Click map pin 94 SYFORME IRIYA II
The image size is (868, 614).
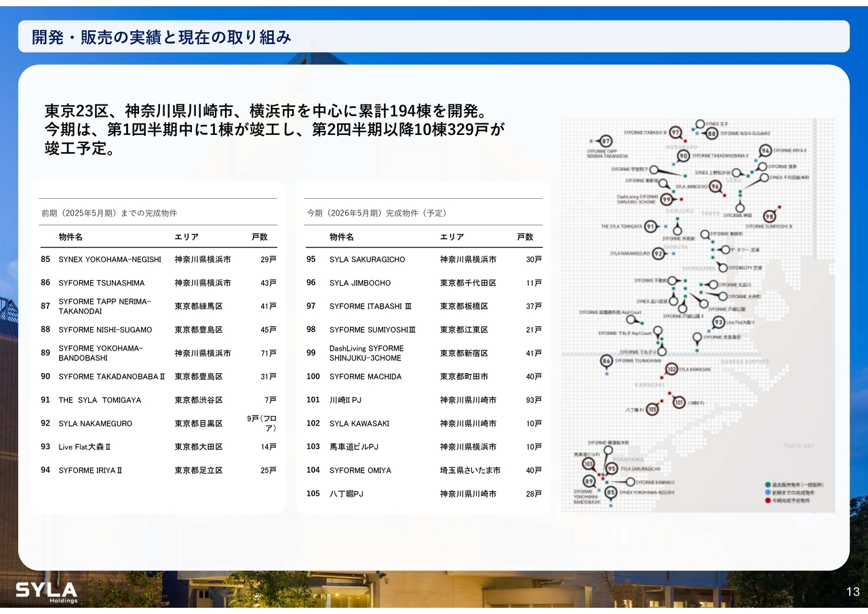766,151
